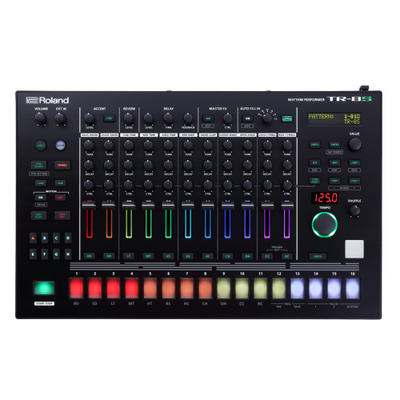Select the BD instrument button
400x400 pixels.
tap(89, 256)
